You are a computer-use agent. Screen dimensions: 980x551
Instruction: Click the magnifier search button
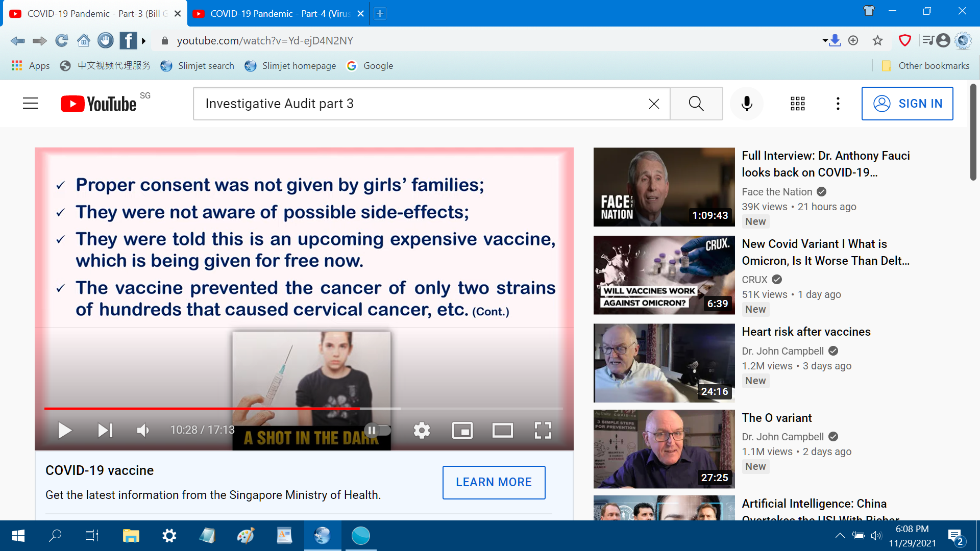pos(696,104)
